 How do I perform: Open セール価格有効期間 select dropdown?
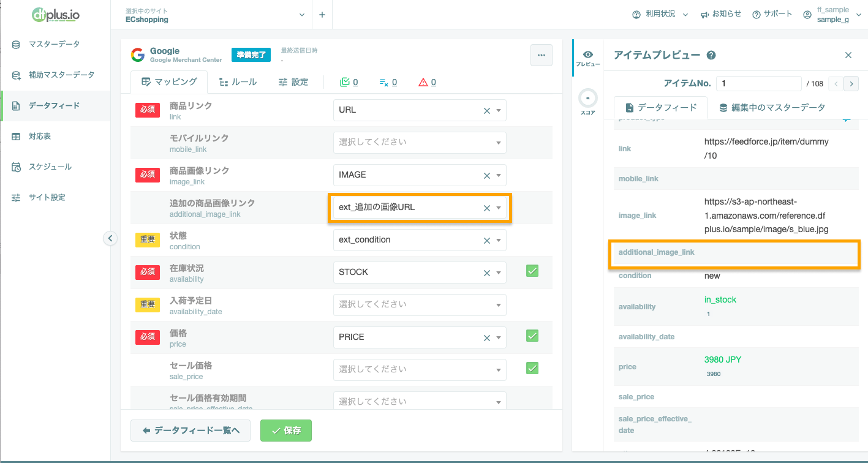click(x=420, y=402)
